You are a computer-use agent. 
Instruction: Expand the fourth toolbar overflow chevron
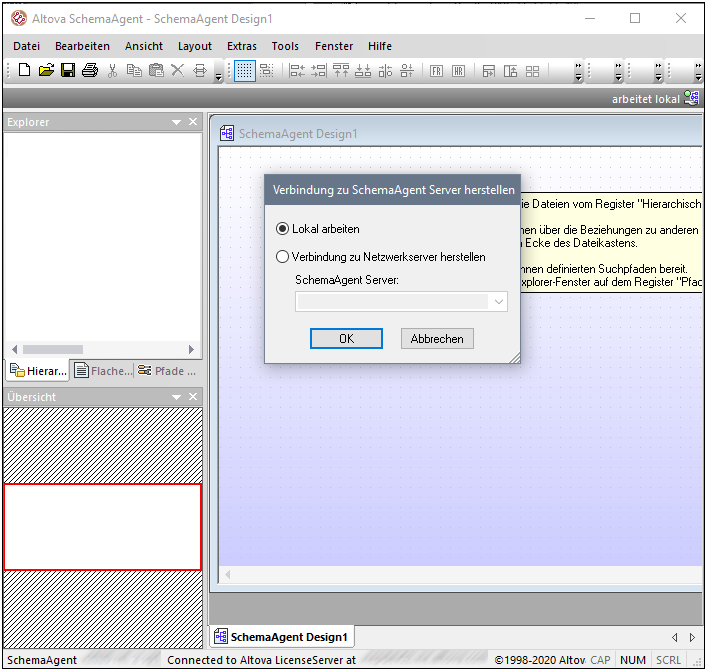tap(658, 72)
